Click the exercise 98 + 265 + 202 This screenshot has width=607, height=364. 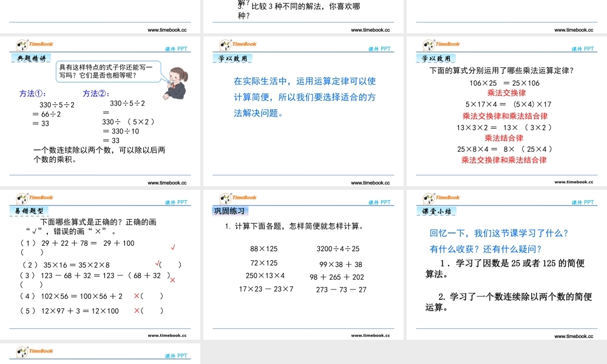(x=337, y=277)
